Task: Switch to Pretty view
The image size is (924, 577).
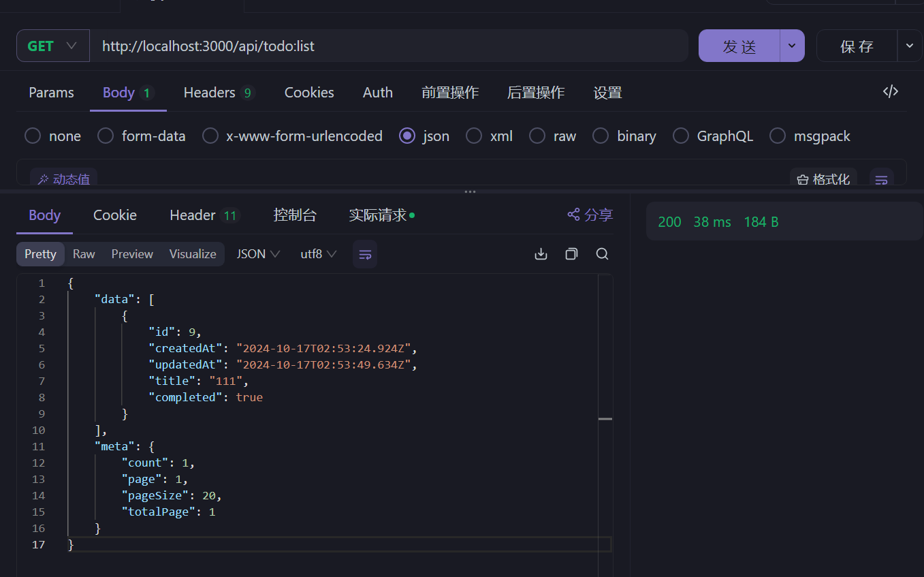Action: tap(40, 254)
